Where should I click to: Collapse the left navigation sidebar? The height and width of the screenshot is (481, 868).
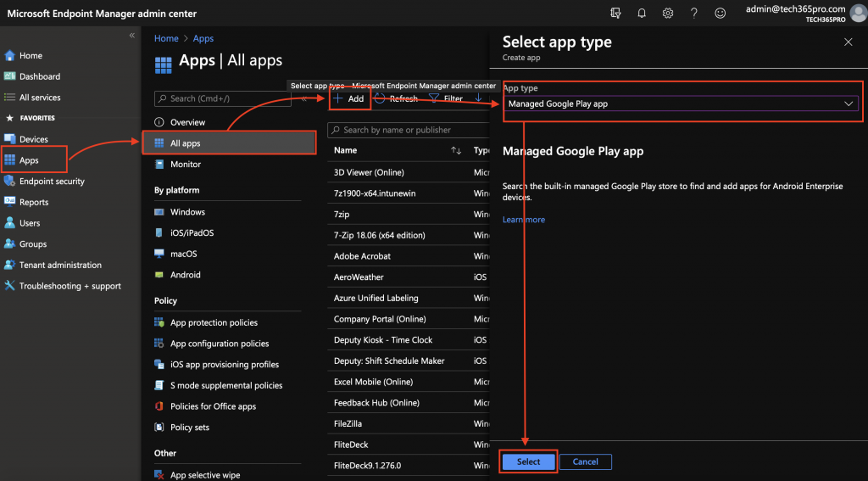tap(131, 36)
